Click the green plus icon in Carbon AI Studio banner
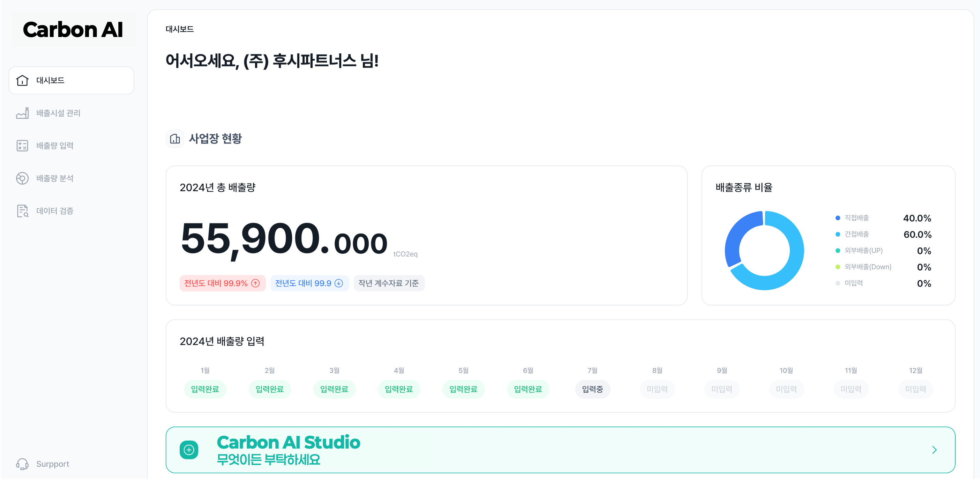 [x=189, y=450]
